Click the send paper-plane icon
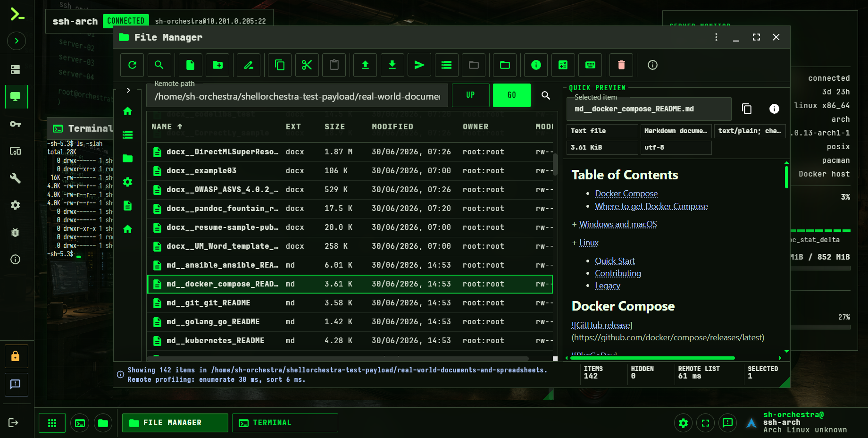Image resolution: width=868 pixels, height=438 pixels. click(419, 65)
